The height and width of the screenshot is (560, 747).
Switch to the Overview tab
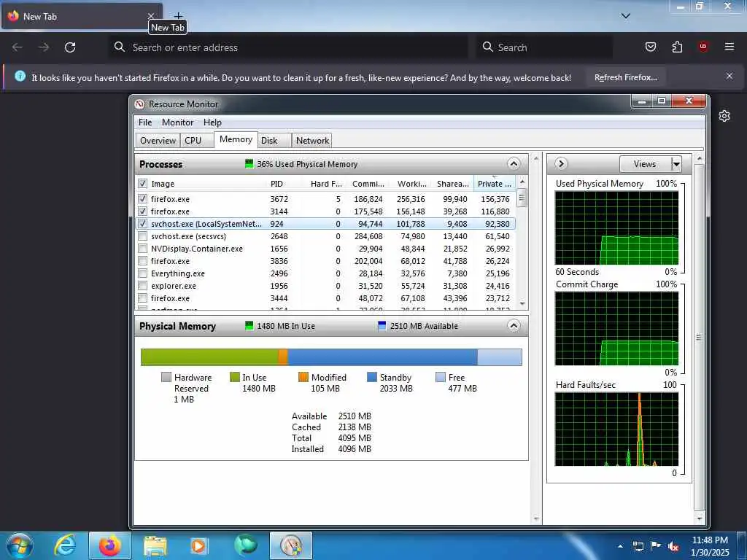coord(158,141)
